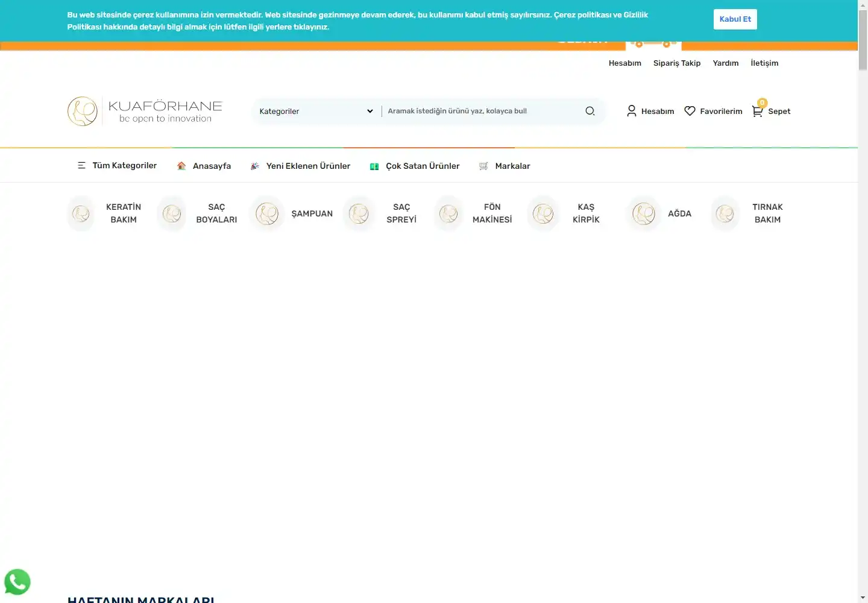Image resolution: width=868 pixels, height=603 pixels.
Task: Select the Keratin Bakım category icon
Action: click(81, 213)
